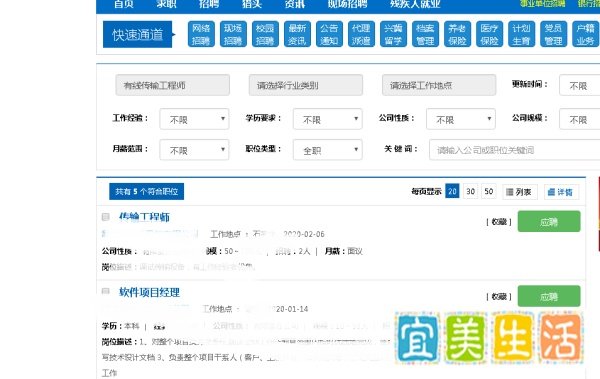Image resolution: width=600 pixels, height=379 pixels.
Task: Click the 共有 5 个符合职位 label
Action: pos(147,191)
